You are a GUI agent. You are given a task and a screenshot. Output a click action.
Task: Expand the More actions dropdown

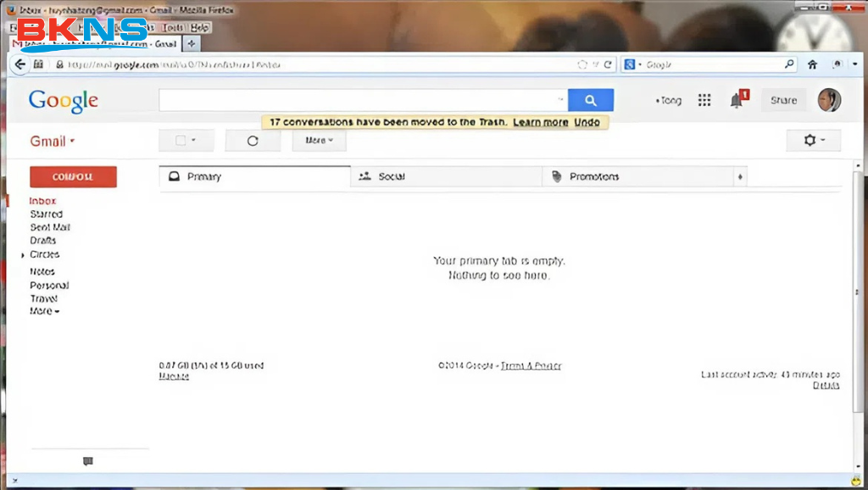319,141
